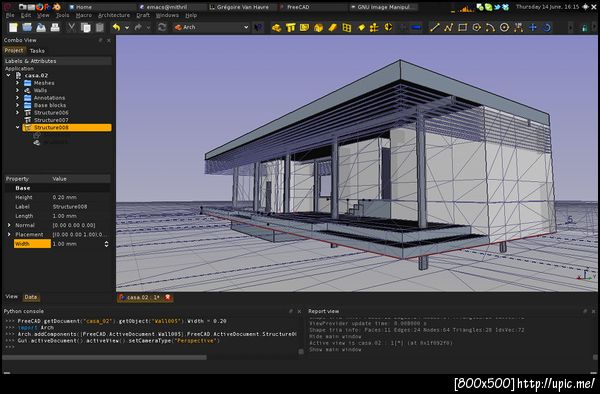Open the Home taskbar window
Screen dimensions: 600x394
click(x=101, y=7)
